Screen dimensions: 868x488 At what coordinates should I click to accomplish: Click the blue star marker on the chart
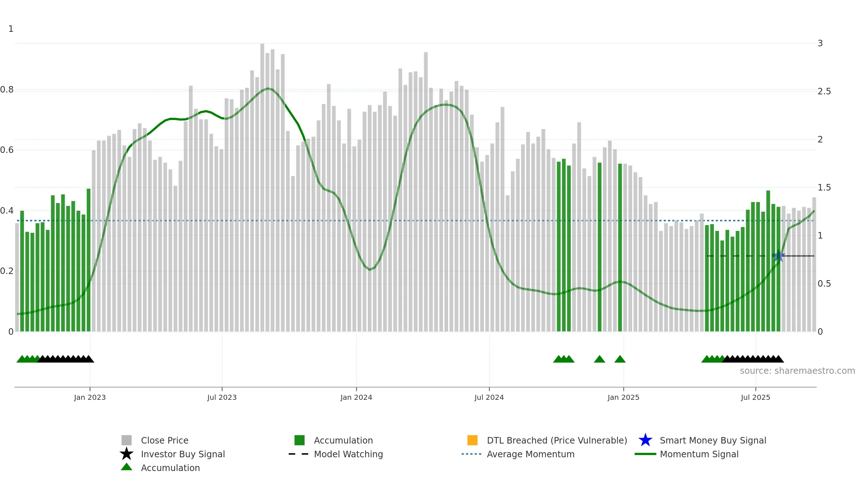[x=779, y=256]
